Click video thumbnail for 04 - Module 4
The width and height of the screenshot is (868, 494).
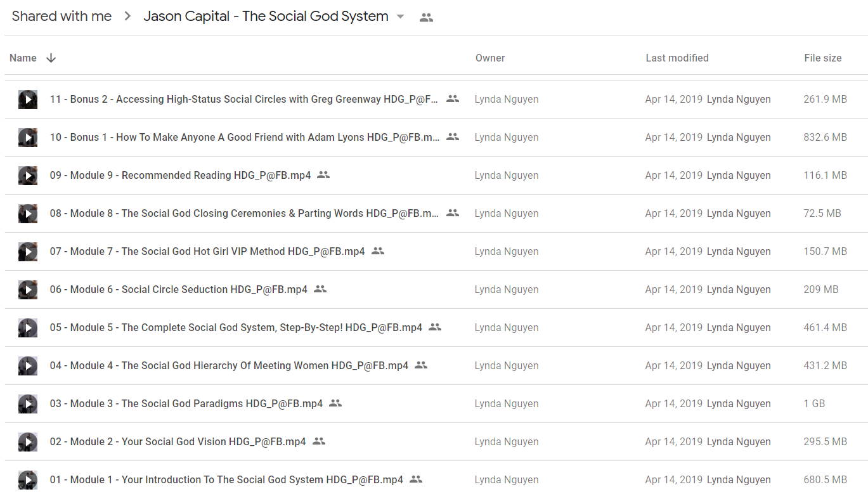pos(28,366)
